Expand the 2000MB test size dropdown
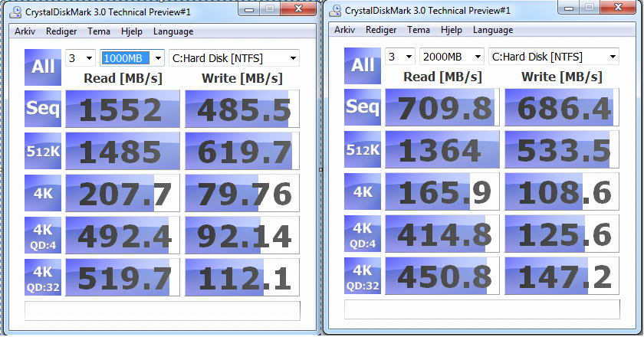The width and height of the screenshot is (644, 337). (452, 57)
